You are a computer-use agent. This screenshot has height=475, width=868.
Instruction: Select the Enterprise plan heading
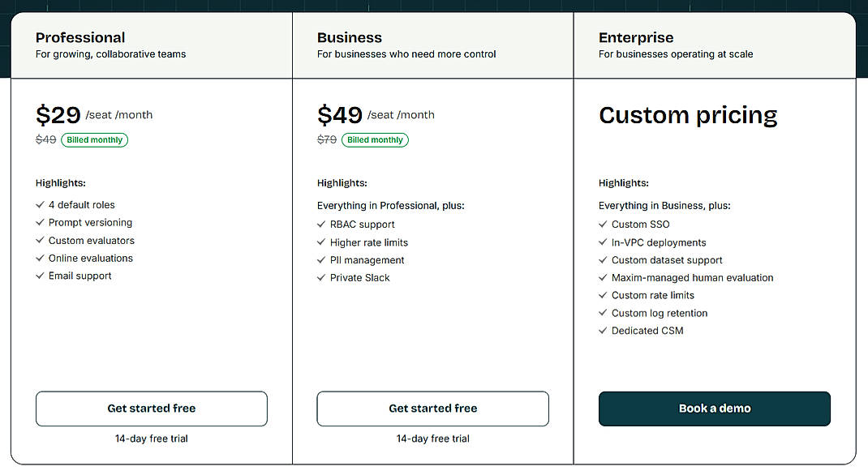(x=636, y=37)
